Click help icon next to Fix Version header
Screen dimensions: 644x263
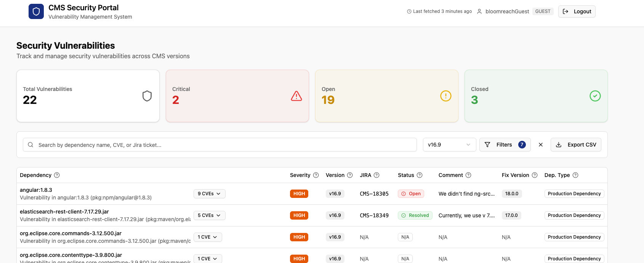(x=535, y=175)
